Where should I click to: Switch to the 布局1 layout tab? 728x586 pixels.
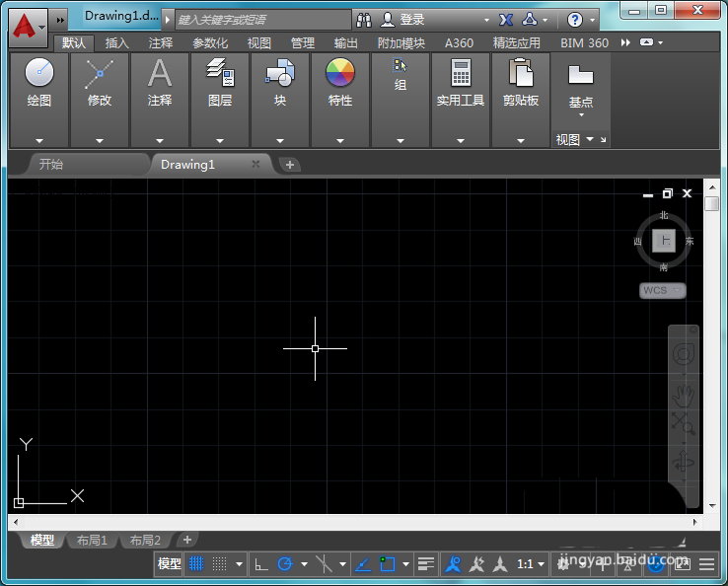click(x=92, y=540)
